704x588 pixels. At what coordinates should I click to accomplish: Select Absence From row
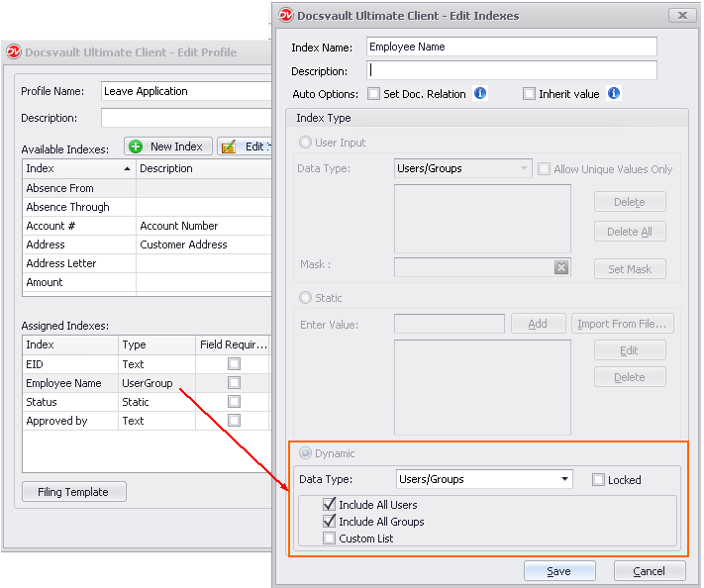pos(147,188)
